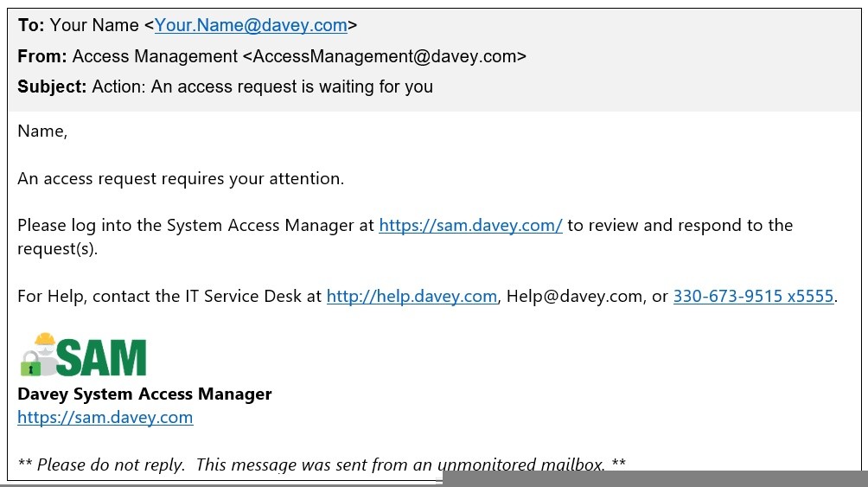Click the 'Name,' greeting line
The width and height of the screenshot is (868, 487).
click(42, 131)
